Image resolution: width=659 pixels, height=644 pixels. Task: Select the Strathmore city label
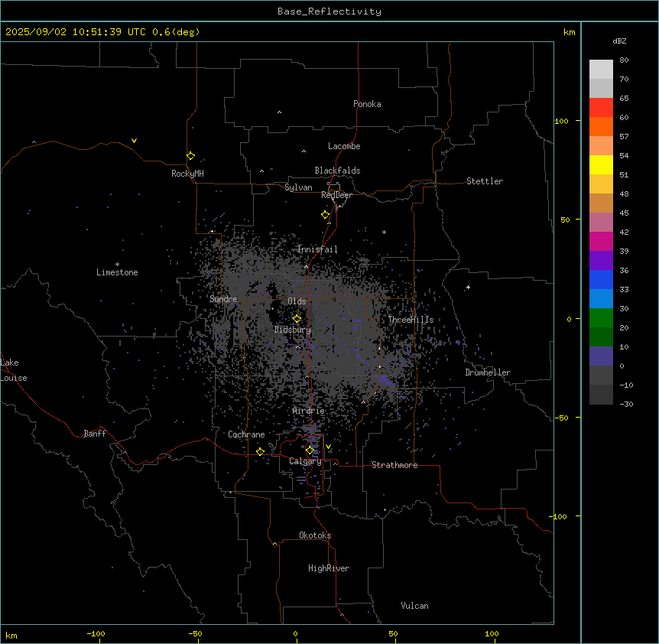tap(394, 465)
